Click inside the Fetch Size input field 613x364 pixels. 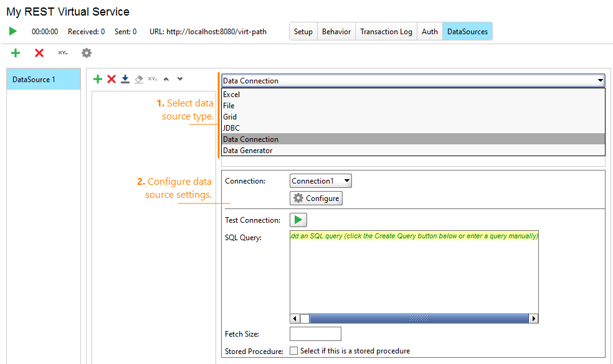tap(315, 334)
